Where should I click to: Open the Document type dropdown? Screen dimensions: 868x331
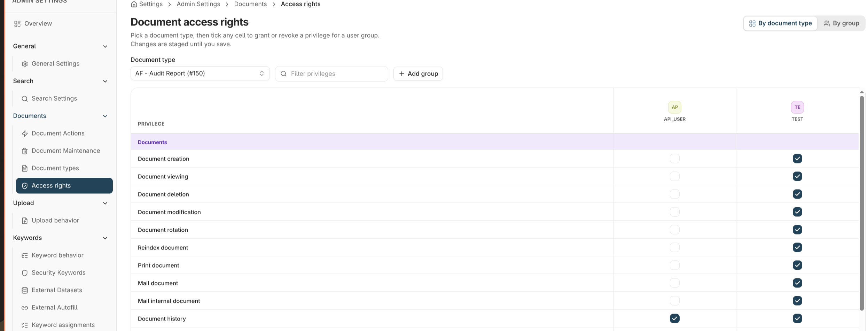200,74
